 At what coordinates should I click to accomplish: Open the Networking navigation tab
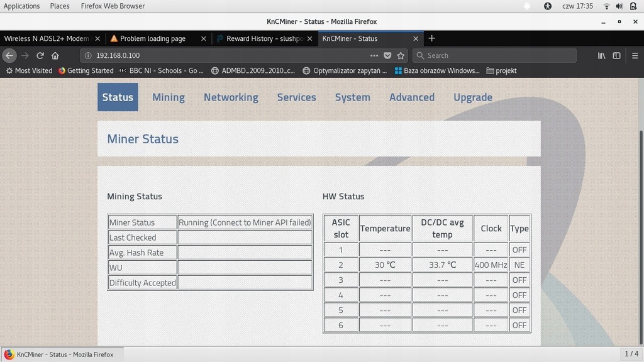click(x=231, y=97)
